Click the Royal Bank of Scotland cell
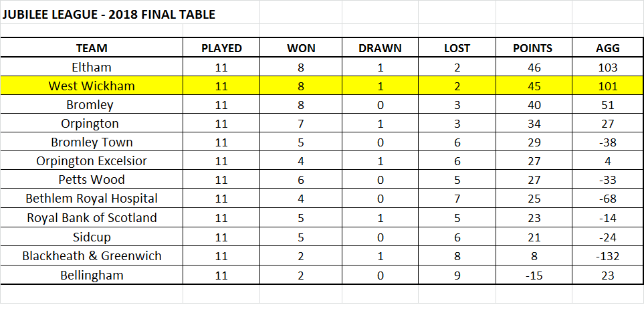This screenshot has width=644, height=321. coord(92,217)
